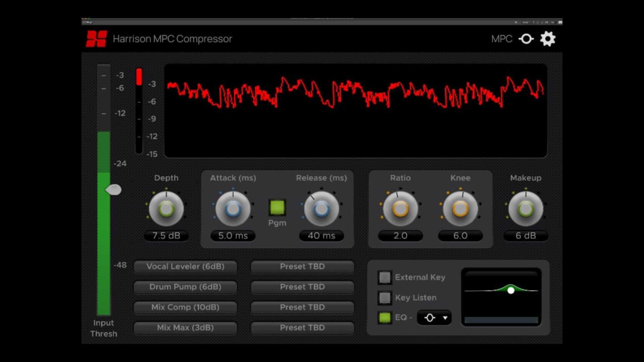The image size is (644, 362).
Task: Select the Mix Max (3dB) preset
Action: pos(185,328)
